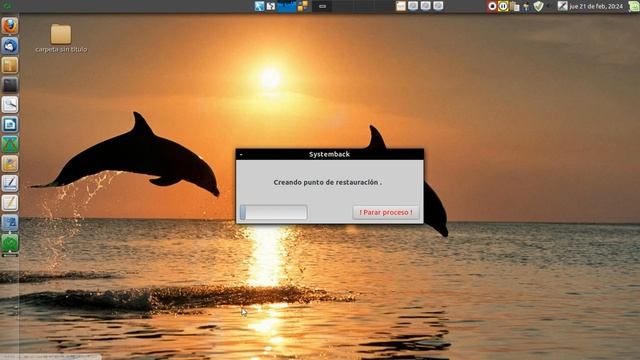Click the blue arrow panel icon
This screenshot has height=360, width=640.
pyautogui.click(x=259, y=6)
